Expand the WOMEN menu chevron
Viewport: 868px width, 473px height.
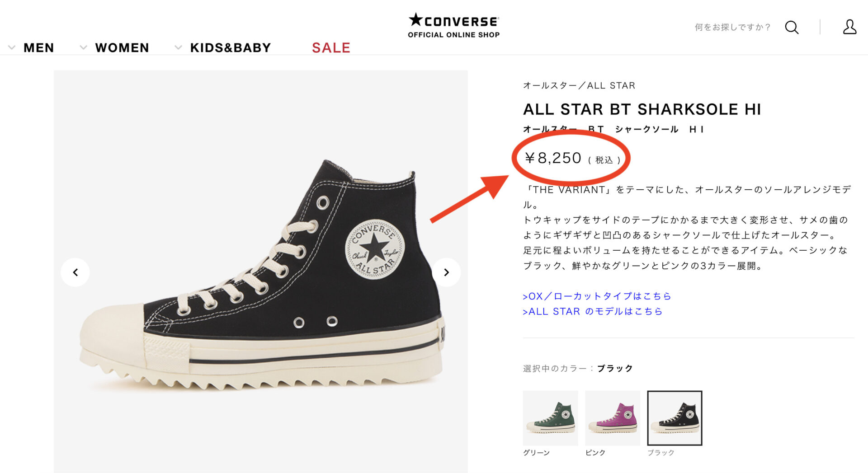point(83,47)
